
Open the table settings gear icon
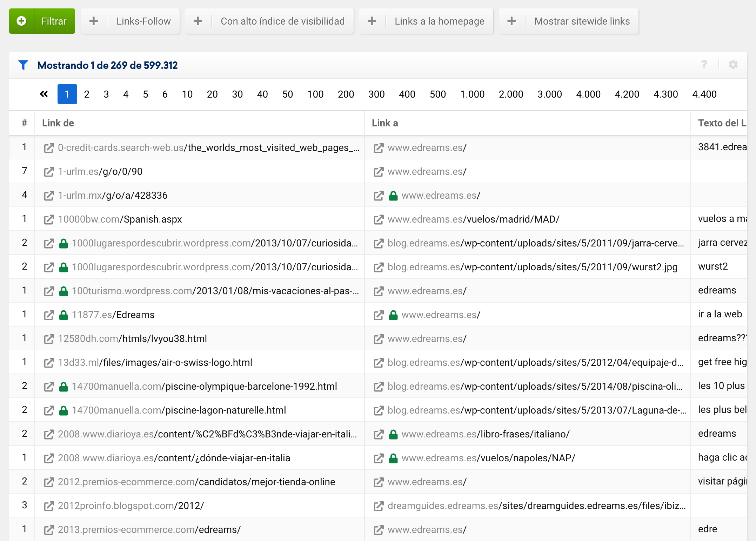tap(733, 65)
